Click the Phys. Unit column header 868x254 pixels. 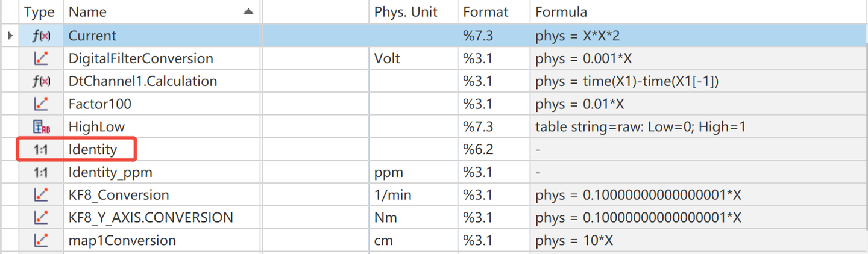[x=405, y=12]
